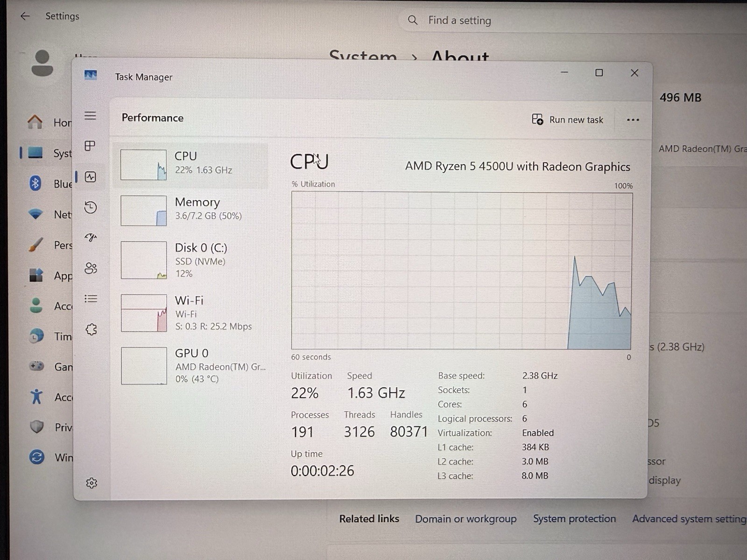Select the CPU performance graph entry

[190, 166]
